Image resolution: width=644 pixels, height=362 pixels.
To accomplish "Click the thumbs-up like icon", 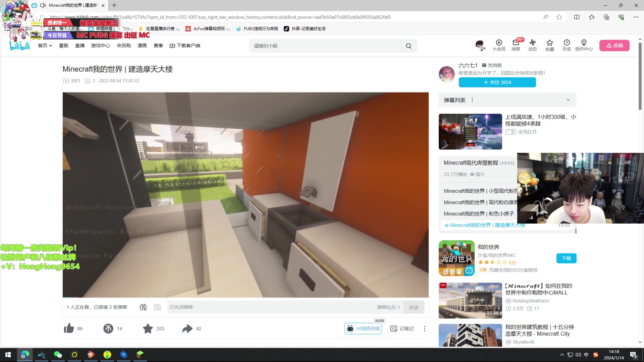I will pos(69,328).
